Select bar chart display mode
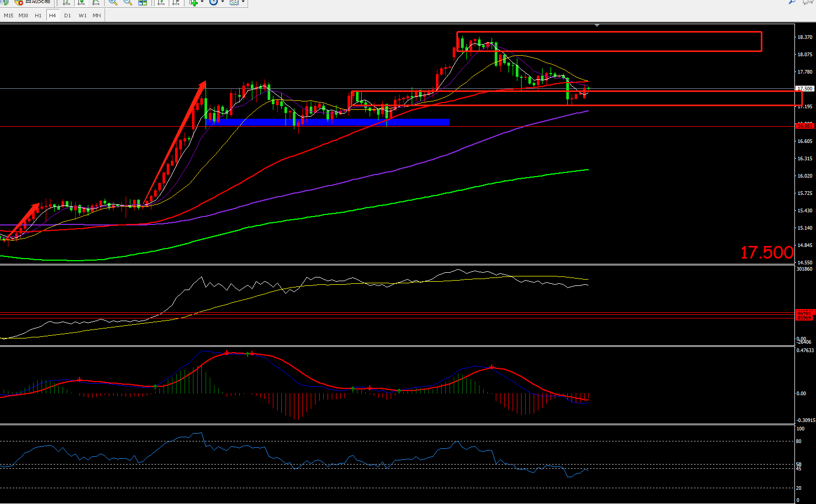This screenshot has width=816, height=504. tap(66, 2)
